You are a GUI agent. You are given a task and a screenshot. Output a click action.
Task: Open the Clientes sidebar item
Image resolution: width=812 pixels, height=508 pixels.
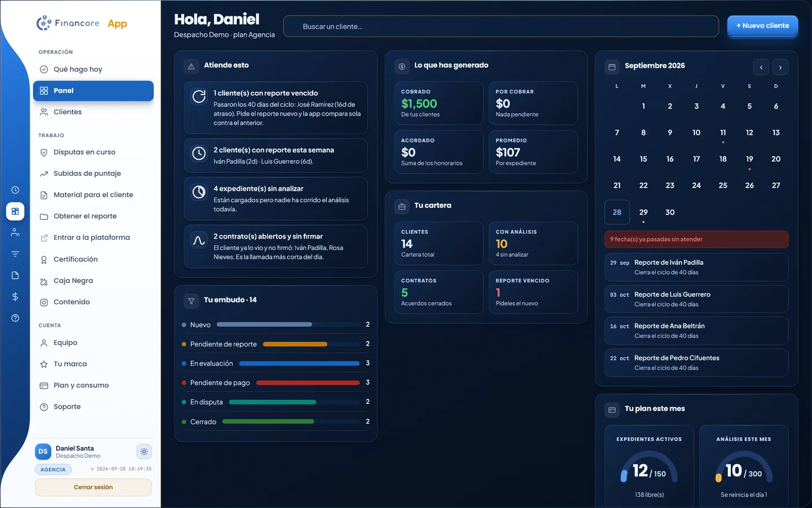(93, 112)
